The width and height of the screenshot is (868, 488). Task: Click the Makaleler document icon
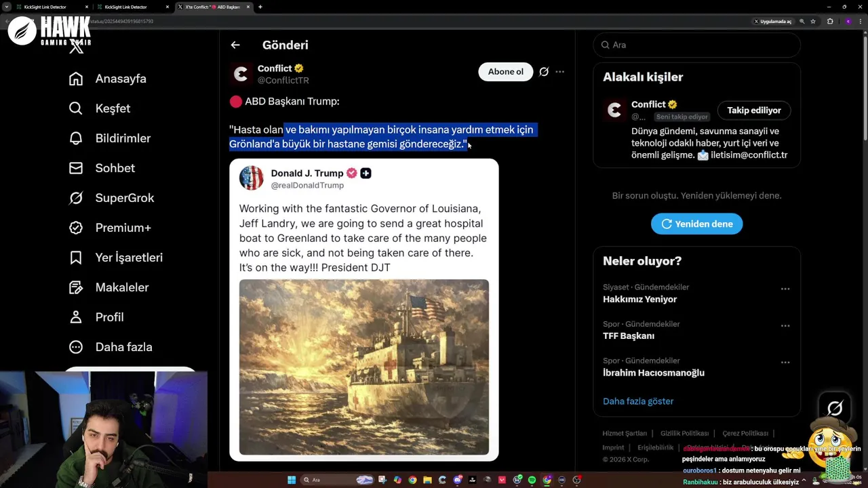tap(76, 287)
